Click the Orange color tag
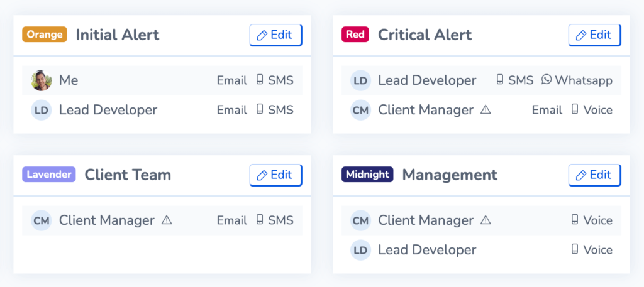The height and width of the screenshot is (287, 644). click(45, 35)
